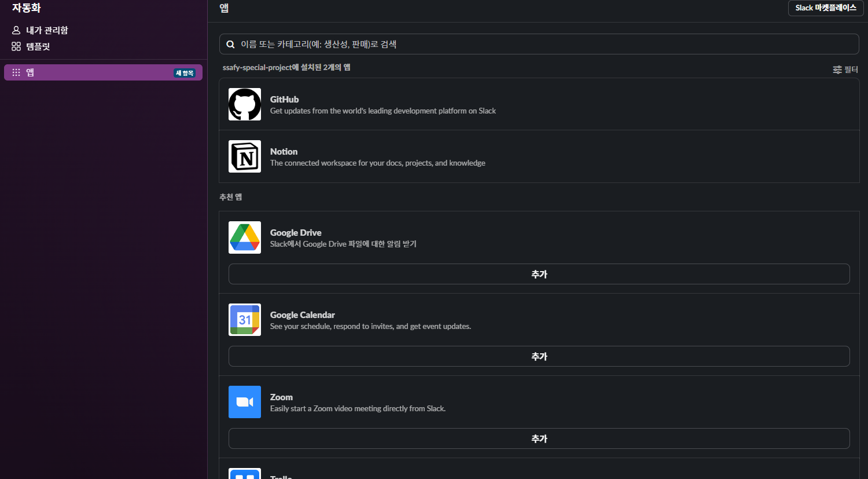Click Notion's 'The connected workspace' description
The width and height of the screenshot is (868, 479).
coord(378,163)
